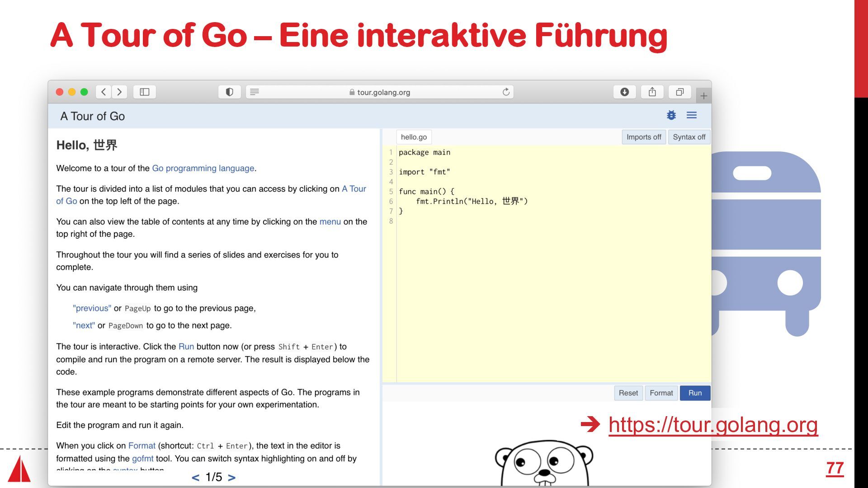The height and width of the screenshot is (488, 868).
Task: Go to next slide arrow
Action: [231, 477]
